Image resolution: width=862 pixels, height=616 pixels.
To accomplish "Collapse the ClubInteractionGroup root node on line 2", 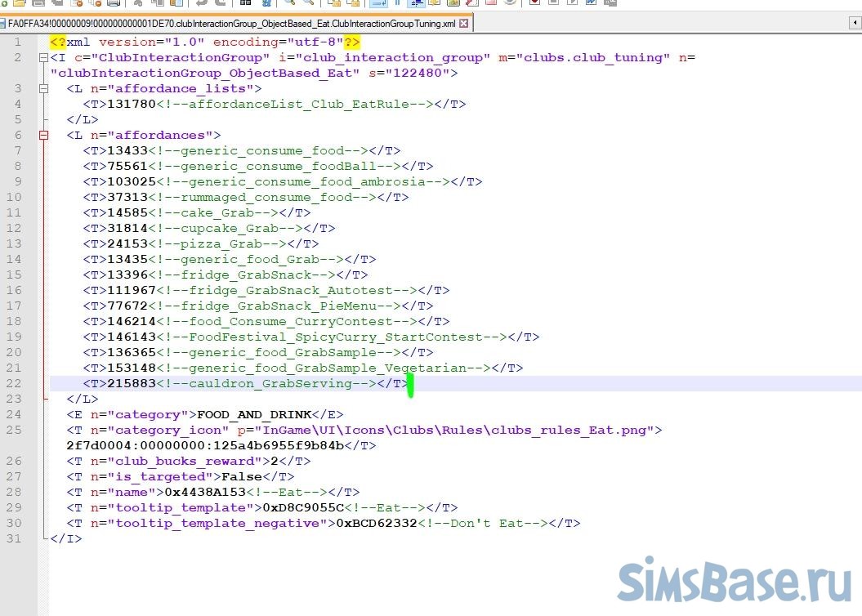I will (x=44, y=58).
